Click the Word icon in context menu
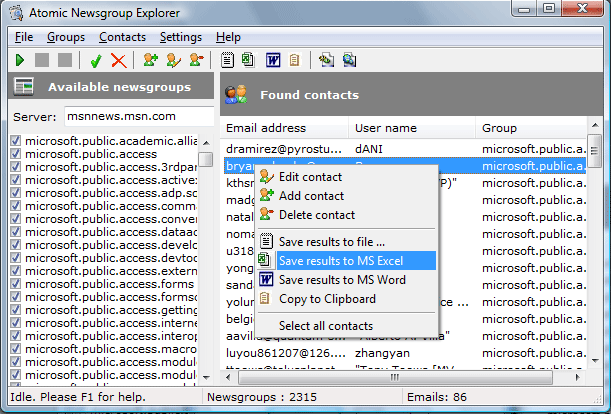 point(266,280)
